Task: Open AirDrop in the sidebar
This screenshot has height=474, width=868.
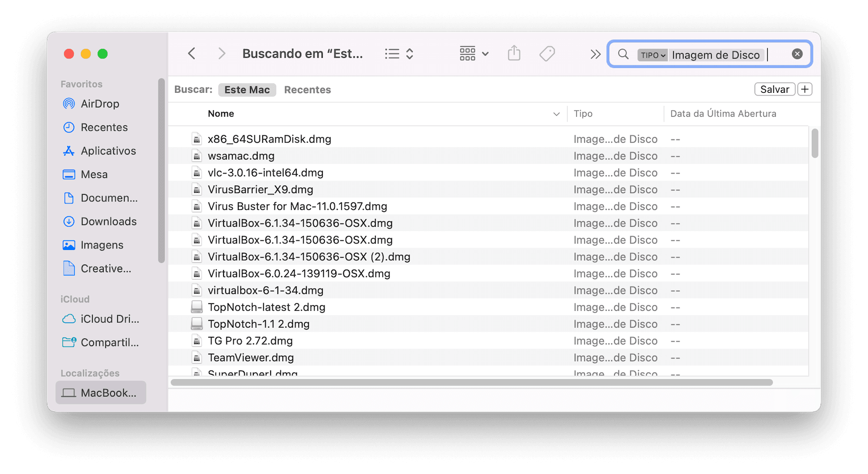Action: pos(100,104)
